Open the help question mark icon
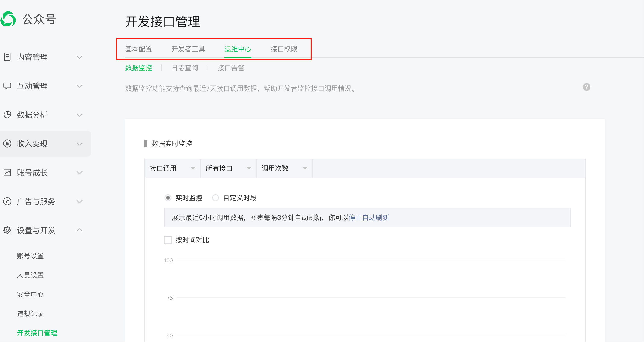 click(586, 87)
